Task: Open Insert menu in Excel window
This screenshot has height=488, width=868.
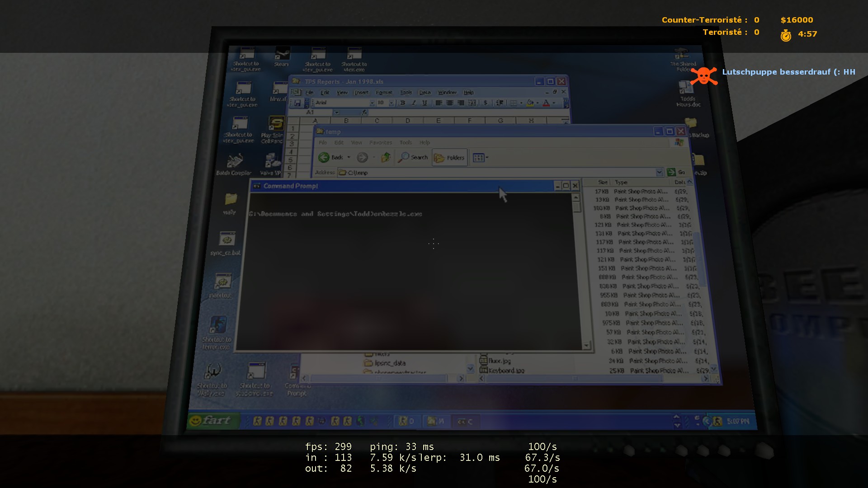Action: [361, 93]
